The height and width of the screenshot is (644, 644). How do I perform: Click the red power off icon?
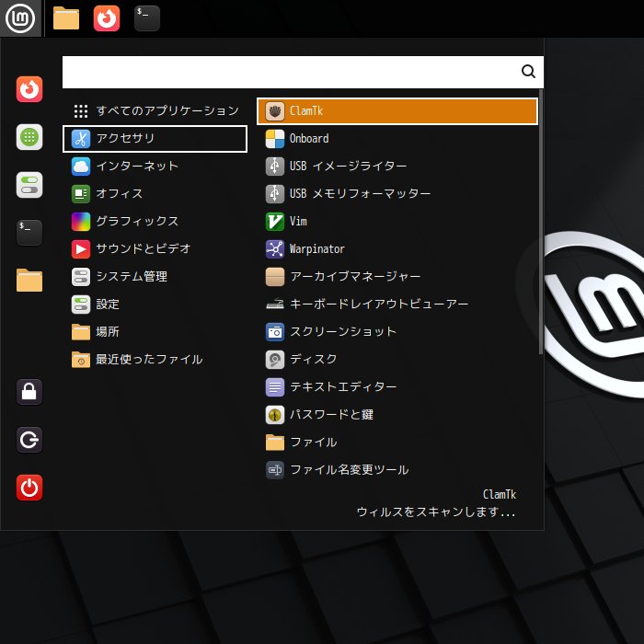[x=29, y=488]
